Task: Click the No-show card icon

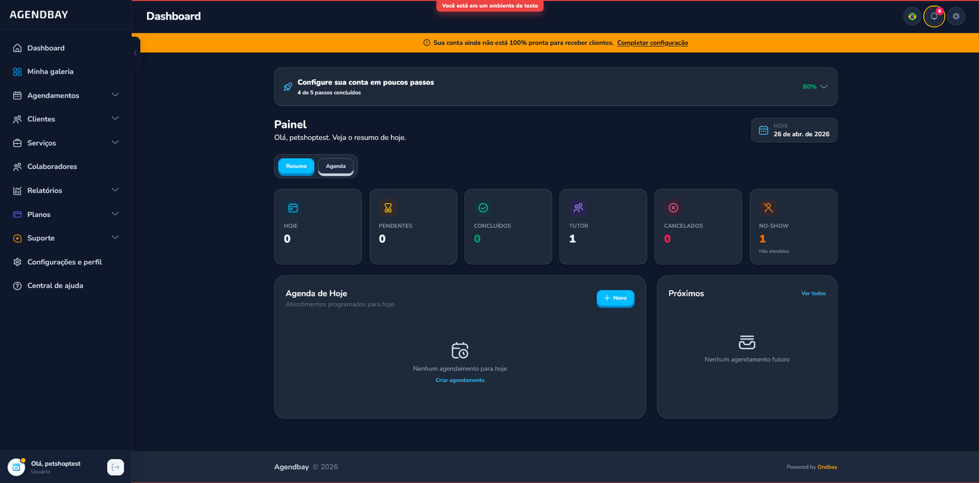Action: click(768, 208)
